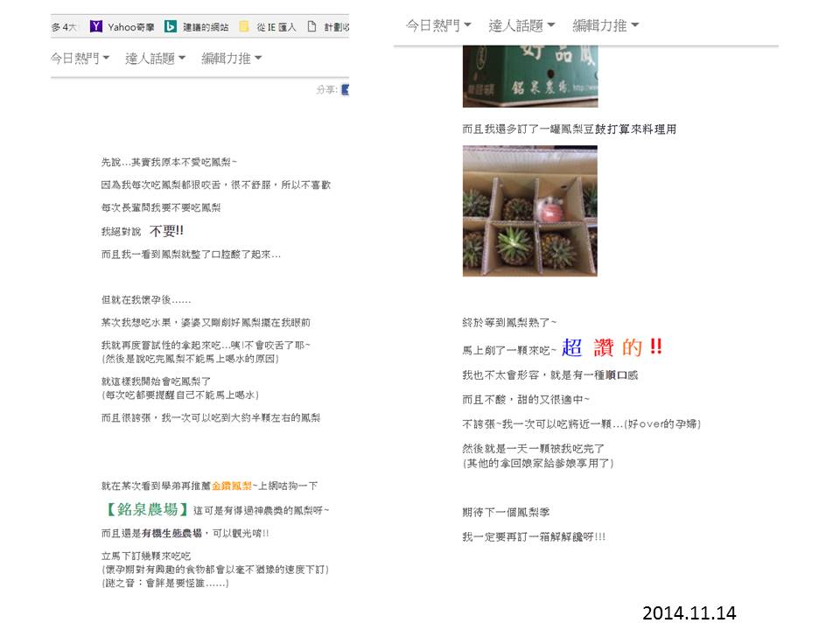Click the orange 金鑽鳳梨 link

(x=231, y=486)
